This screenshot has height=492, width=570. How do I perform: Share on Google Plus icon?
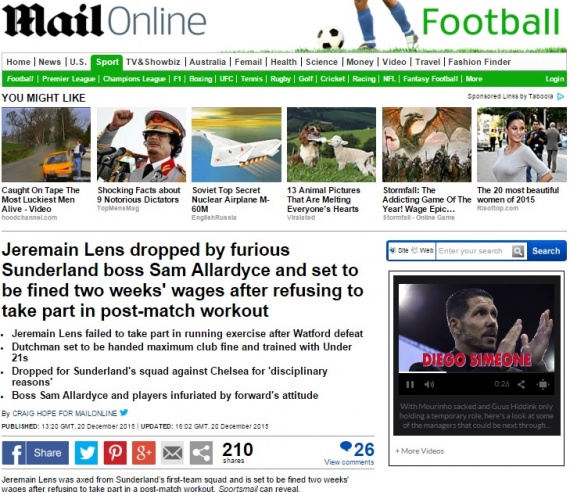pos(144,453)
